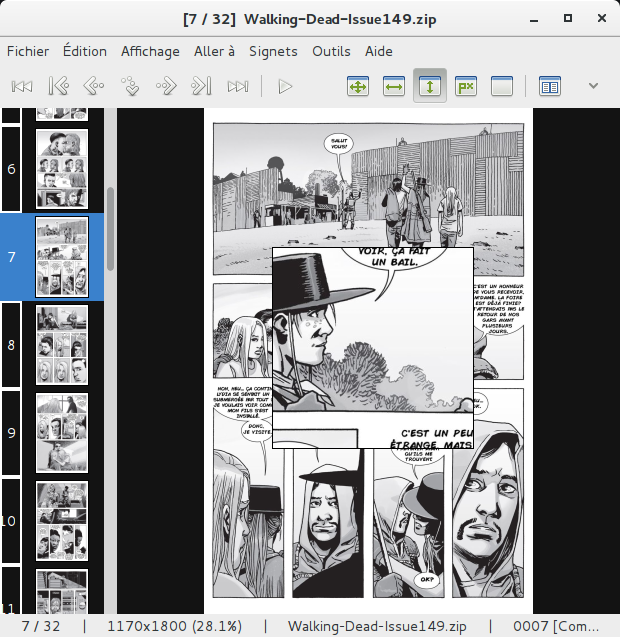Close the comic viewer window
Viewport: 620px width, 637px height.
pos(602,18)
